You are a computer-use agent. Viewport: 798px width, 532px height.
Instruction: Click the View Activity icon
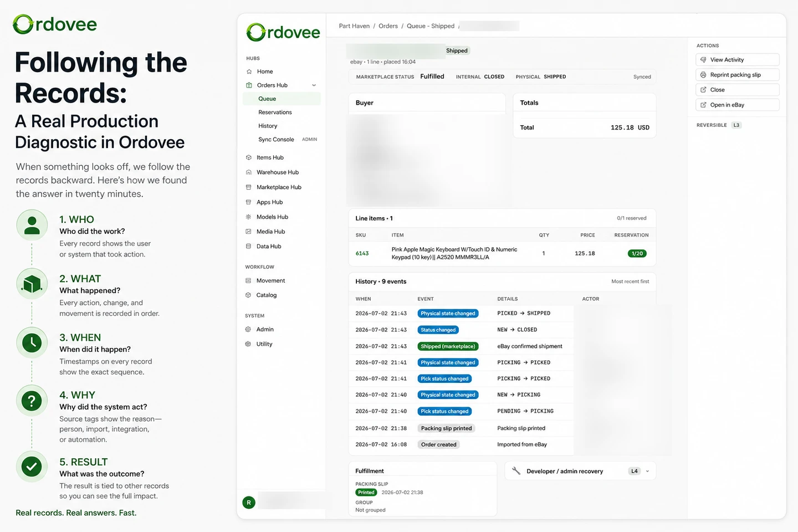(703, 60)
